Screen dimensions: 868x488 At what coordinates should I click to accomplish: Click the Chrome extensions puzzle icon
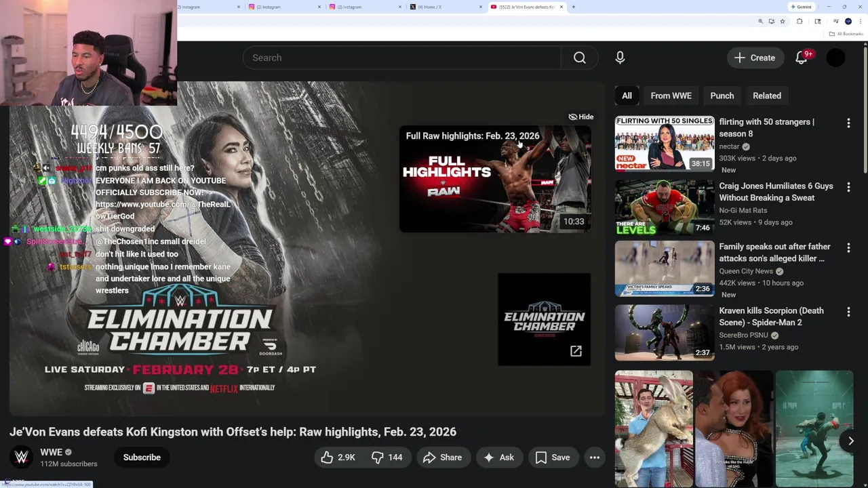tap(800, 21)
